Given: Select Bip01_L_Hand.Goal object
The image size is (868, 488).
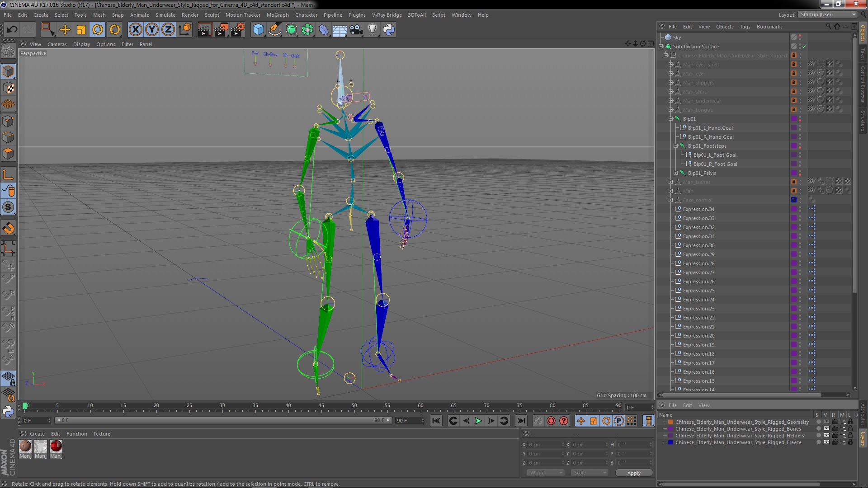Looking at the screenshot, I should click(x=710, y=128).
